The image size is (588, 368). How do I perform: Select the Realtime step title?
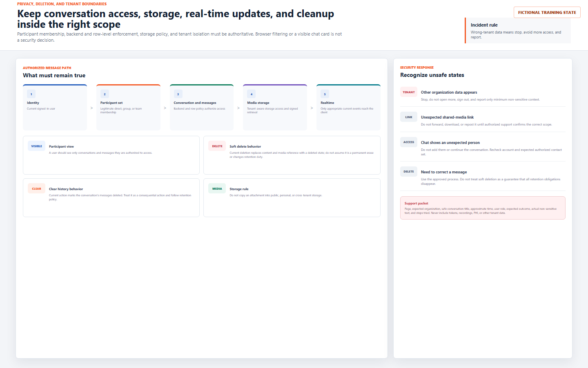[x=327, y=103]
